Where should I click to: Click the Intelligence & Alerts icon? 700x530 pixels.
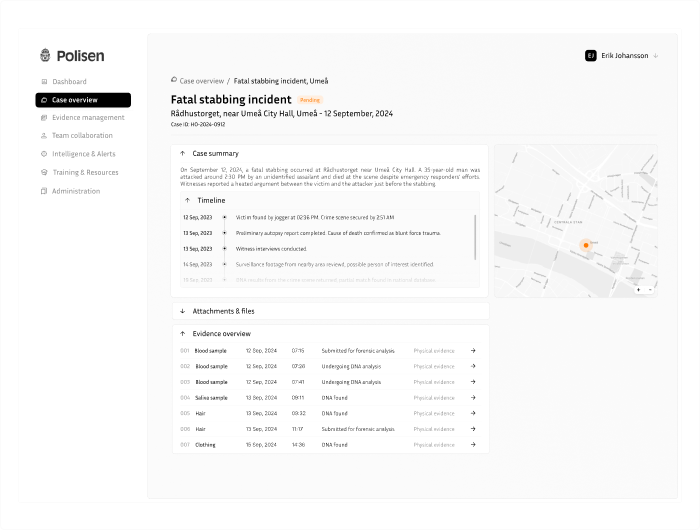44,154
